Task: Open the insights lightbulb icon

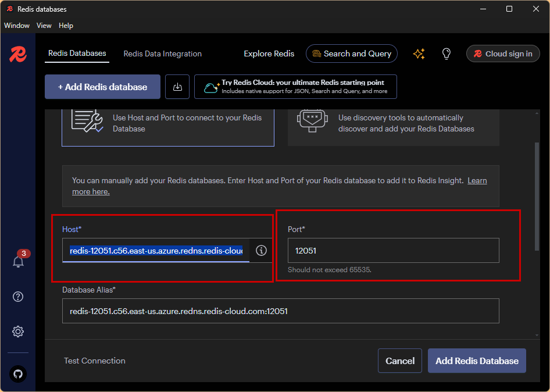Action: click(x=446, y=54)
